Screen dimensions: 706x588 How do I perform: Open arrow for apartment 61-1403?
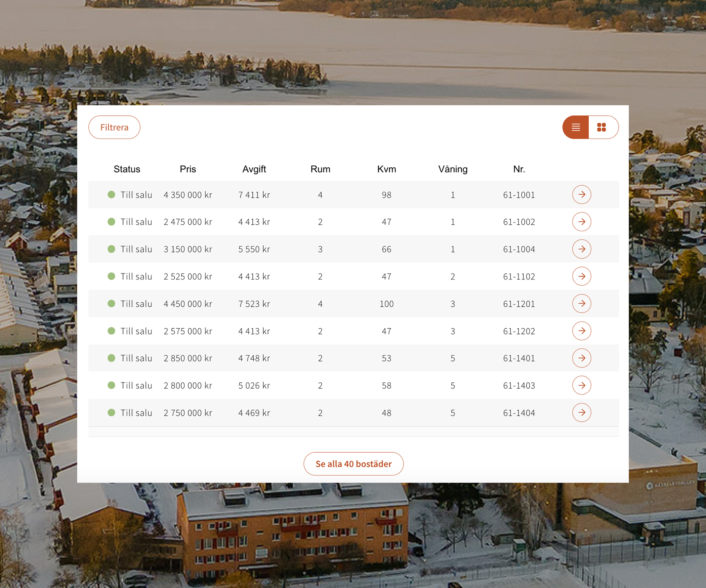[x=581, y=385]
